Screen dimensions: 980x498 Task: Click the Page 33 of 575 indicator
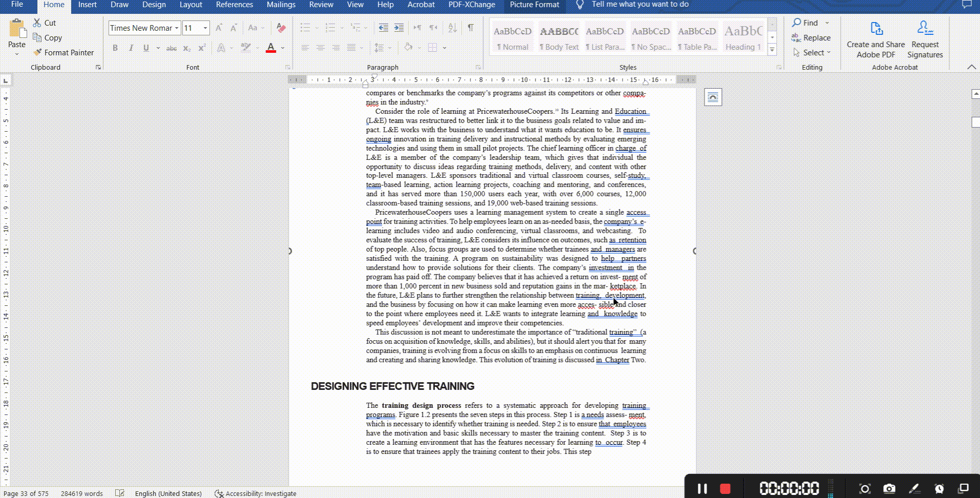click(x=26, y=493)
